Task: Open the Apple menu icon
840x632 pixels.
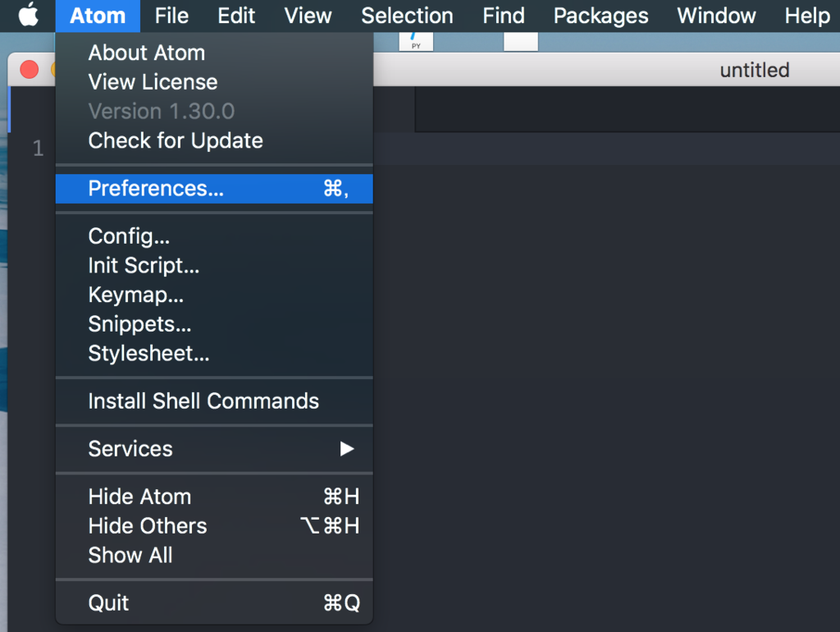Action: click(29, 15)
